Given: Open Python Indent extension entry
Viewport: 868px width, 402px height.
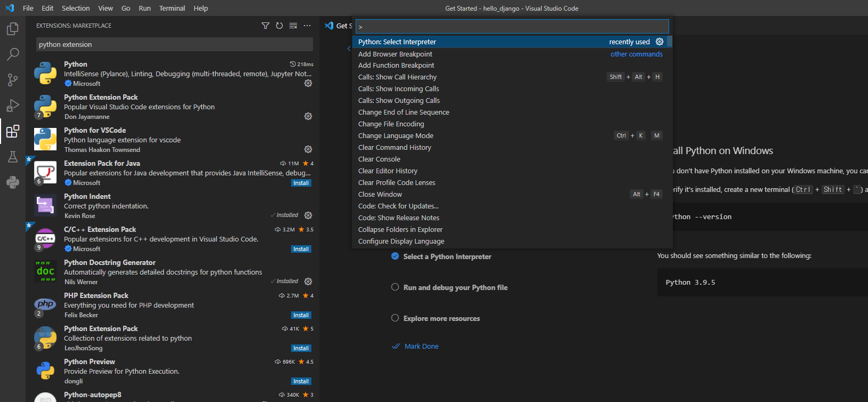Looking at the screenshot, I should click(172, 206).
